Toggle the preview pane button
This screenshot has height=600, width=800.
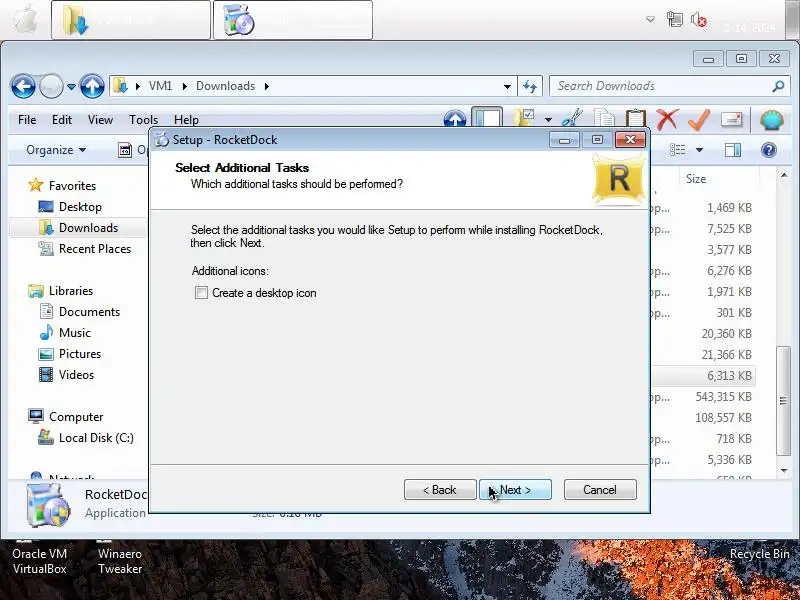pyautogui.click(x=733, y=149)
